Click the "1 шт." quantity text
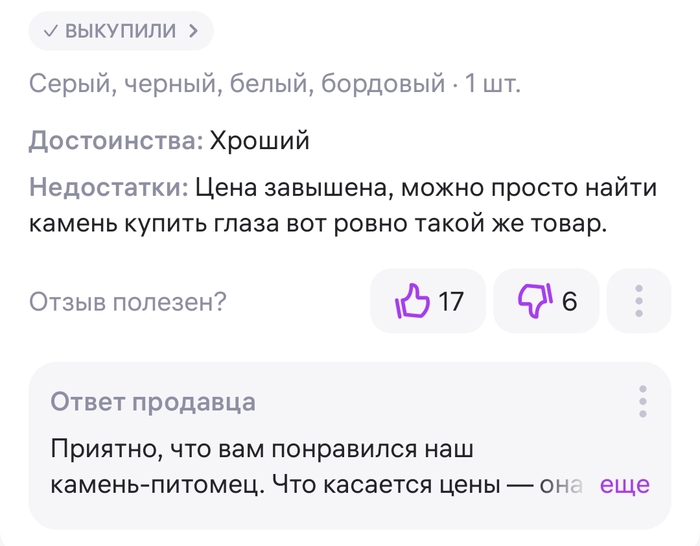This screenshot has width=700, height=546. [491, 85]
